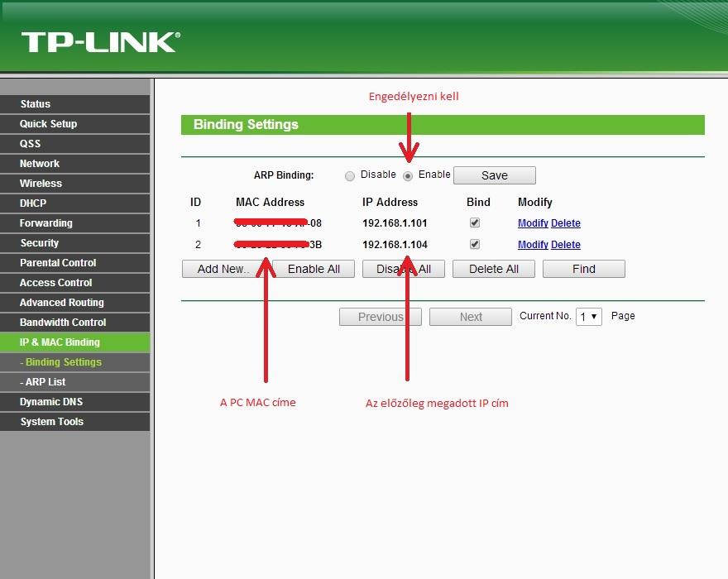Click Delete link for 192.168.1.104
The width and height of the screenshot is (728, 579).
[566, 245]
